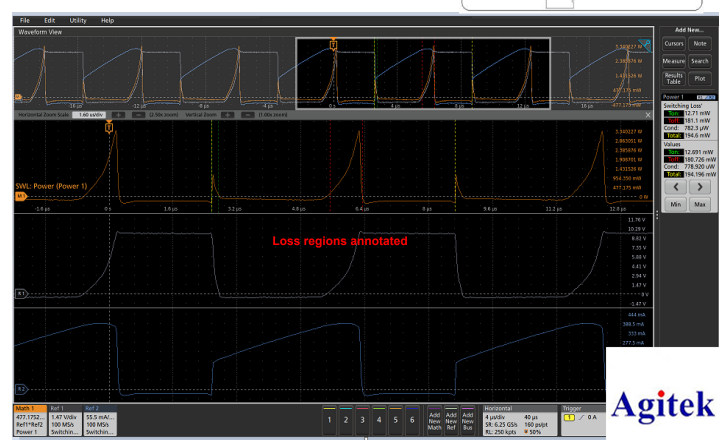Add New Math waveform
Image resolution: width=727 pixels, height=447 pixels.
(434, 421)
